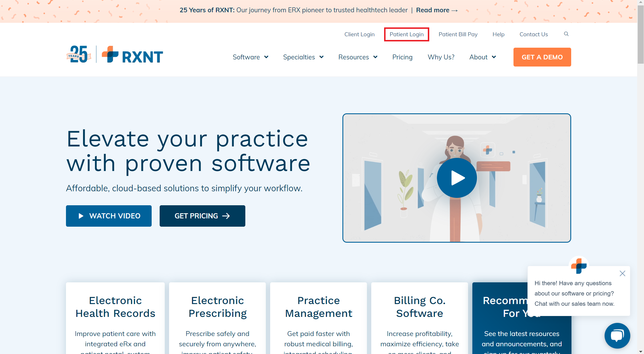The height and width of the screenshot is (354, 644).
Task: Go to the Pricing page
Action: pyautogui.click(x=402, y=57)
